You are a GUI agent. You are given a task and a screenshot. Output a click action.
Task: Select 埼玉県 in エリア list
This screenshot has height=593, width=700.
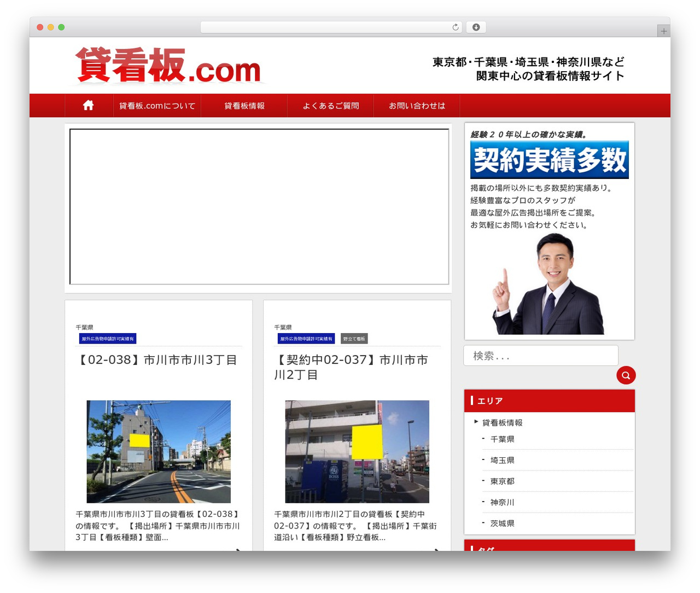click(x=502, y=460)
